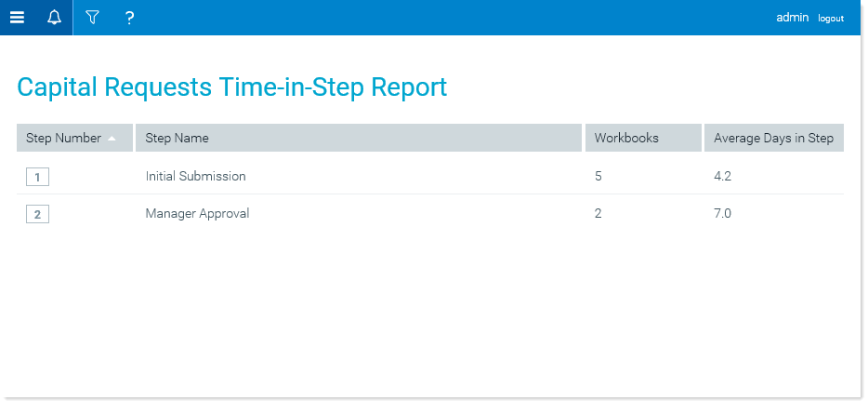The width and height of the screenshot is (868, 401).
Task: Sort by Step Number column header
Action: [74, 138]
